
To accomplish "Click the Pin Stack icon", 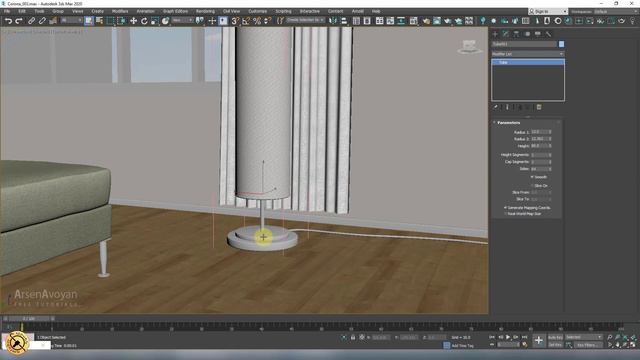I will pos(495,107).
